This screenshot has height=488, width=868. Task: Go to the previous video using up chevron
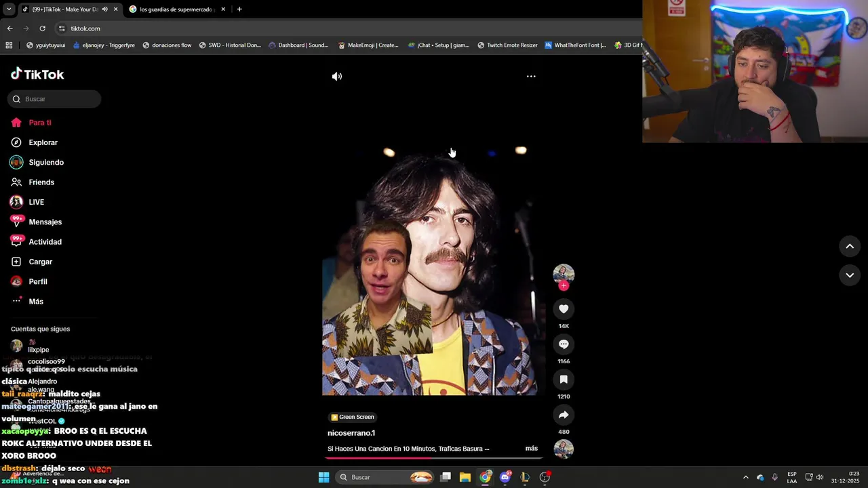coord(850,246)
